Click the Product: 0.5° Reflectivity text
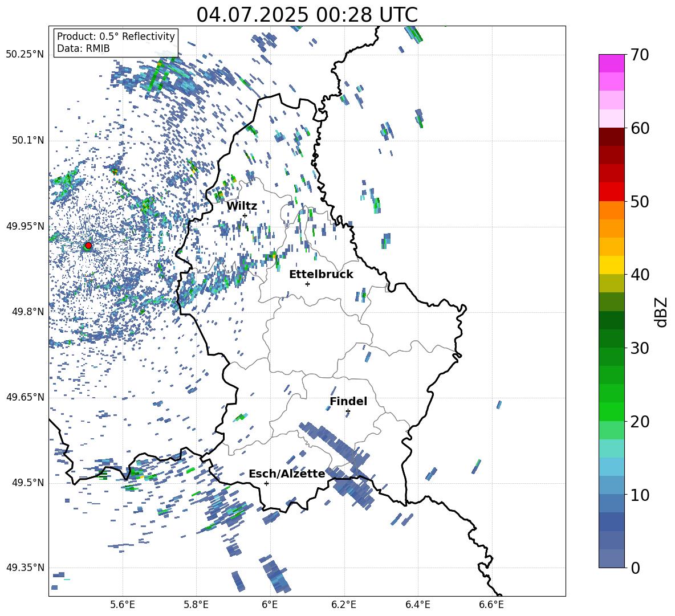 coord(116,36)
